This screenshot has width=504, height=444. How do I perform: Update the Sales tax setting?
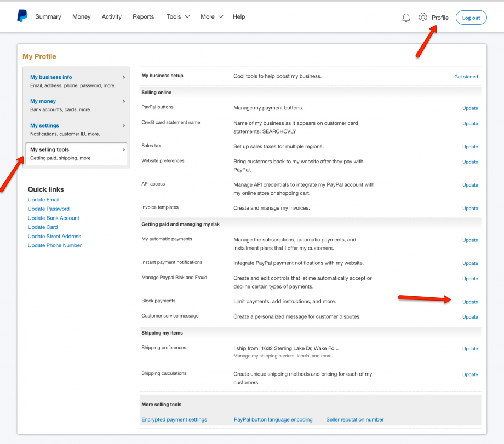[x=470, y=147]
